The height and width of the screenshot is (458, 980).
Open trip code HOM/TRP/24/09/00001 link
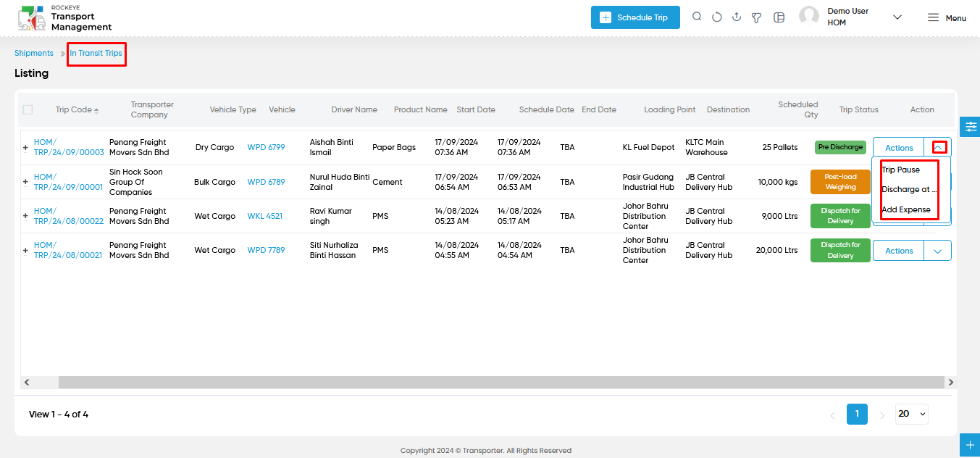tap(68, 182)
